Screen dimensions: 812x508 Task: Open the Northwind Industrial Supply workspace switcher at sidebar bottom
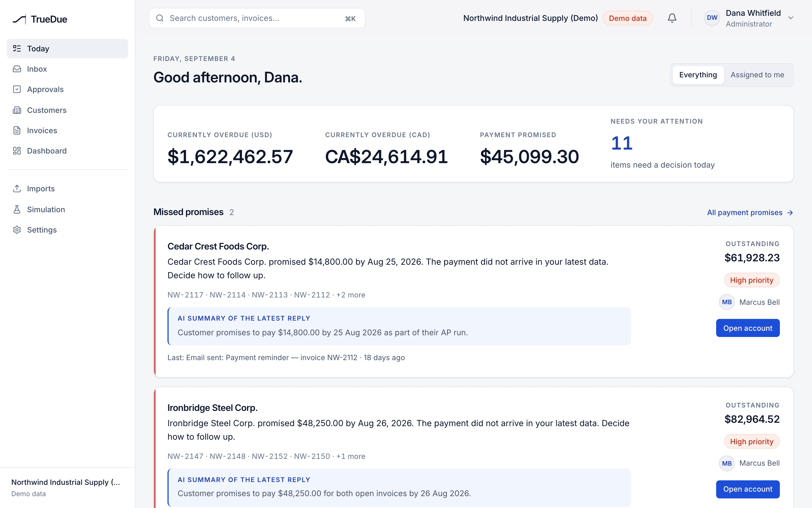click(67, 487)
